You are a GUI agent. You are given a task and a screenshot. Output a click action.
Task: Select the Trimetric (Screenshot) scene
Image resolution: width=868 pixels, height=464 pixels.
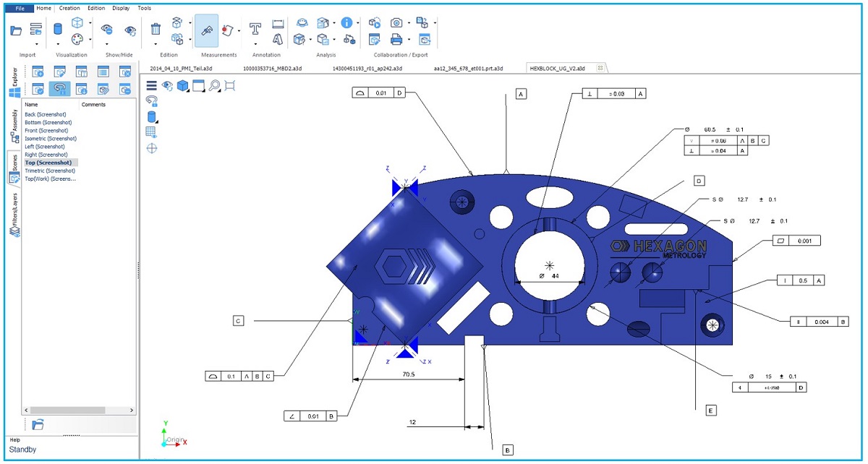pyautogui.click(x=50, y=171)
